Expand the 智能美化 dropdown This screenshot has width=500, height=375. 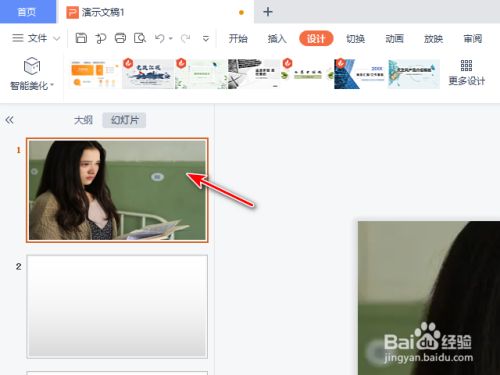52,85
